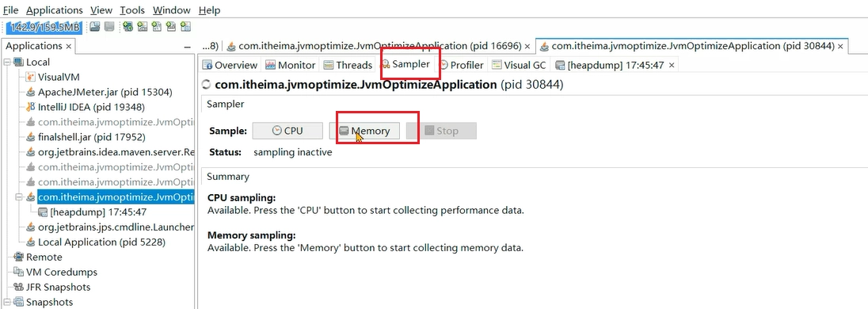Open the heapdump 17:45:47 tree node
Screen dimensions: 868x309
click(99, 212)
